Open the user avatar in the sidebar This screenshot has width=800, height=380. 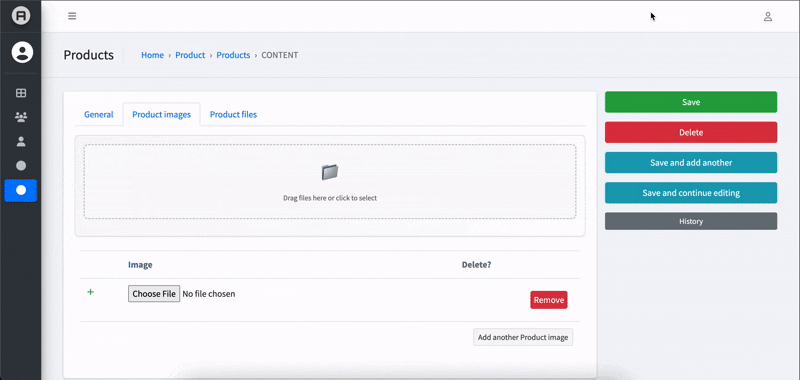coord(22,53)
